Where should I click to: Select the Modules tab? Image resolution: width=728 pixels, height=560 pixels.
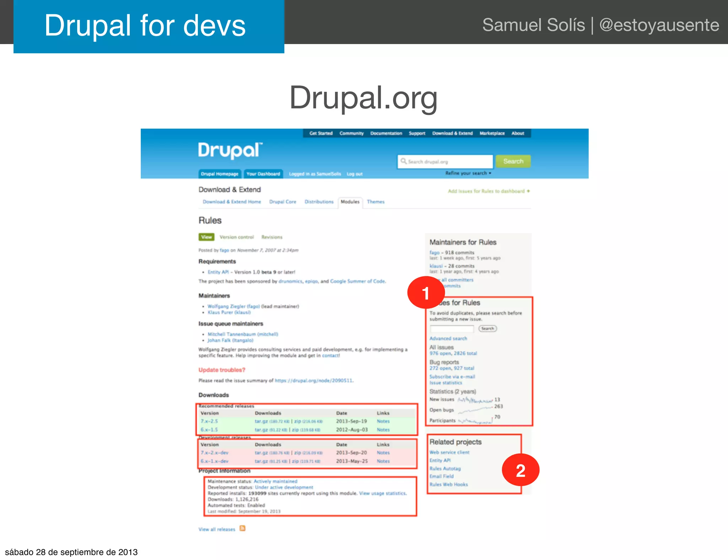click(350, 202)
